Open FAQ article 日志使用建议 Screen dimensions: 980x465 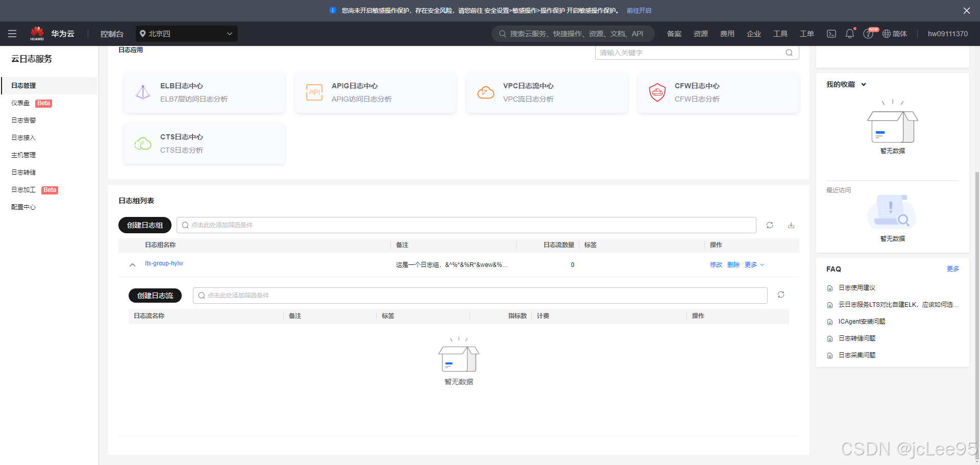pos(857,288)
